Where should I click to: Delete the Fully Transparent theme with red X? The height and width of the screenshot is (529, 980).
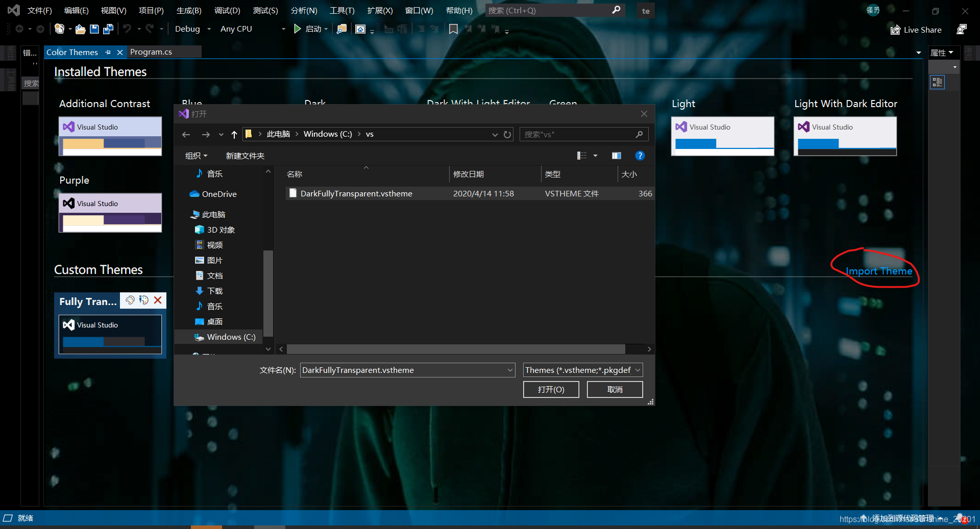[158, 300]
